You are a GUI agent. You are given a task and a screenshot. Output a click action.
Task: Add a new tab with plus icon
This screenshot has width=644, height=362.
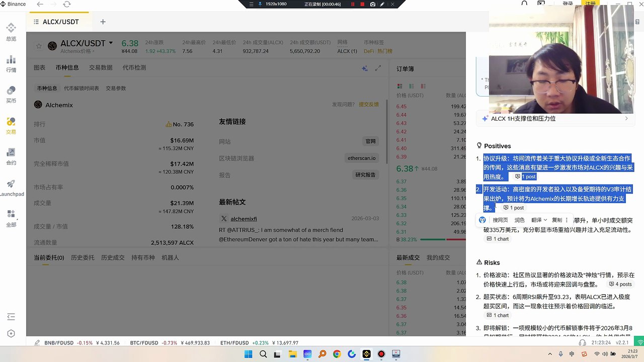click(103, 22)
